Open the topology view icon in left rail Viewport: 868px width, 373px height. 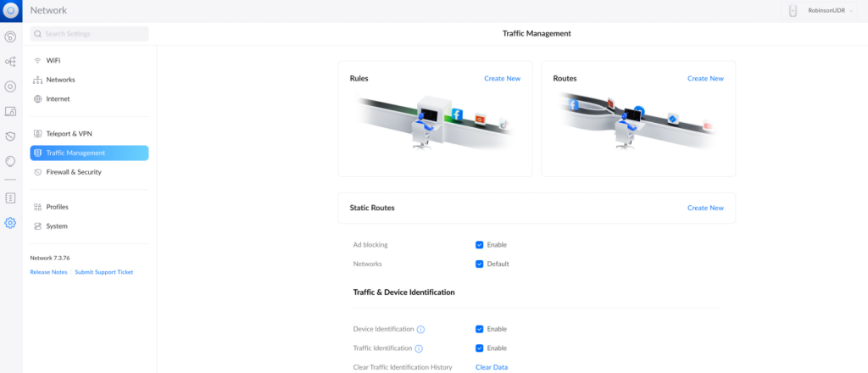11,62
